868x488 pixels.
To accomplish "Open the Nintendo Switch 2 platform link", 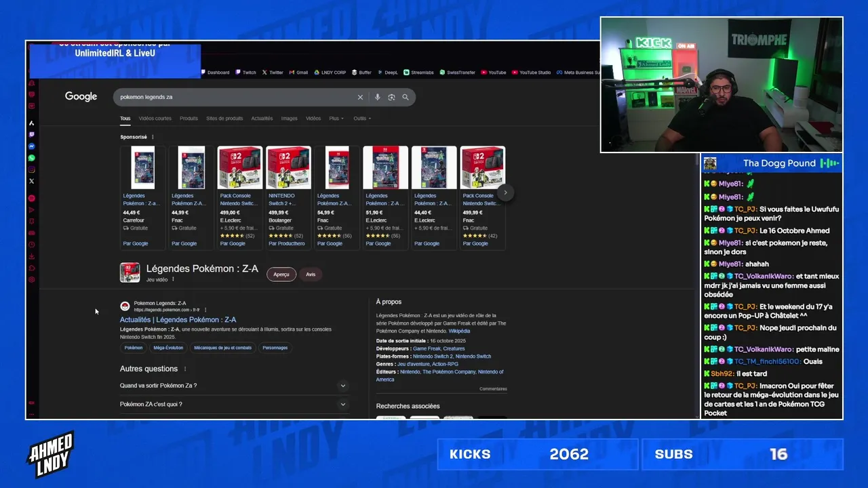I will click(433, 357).
